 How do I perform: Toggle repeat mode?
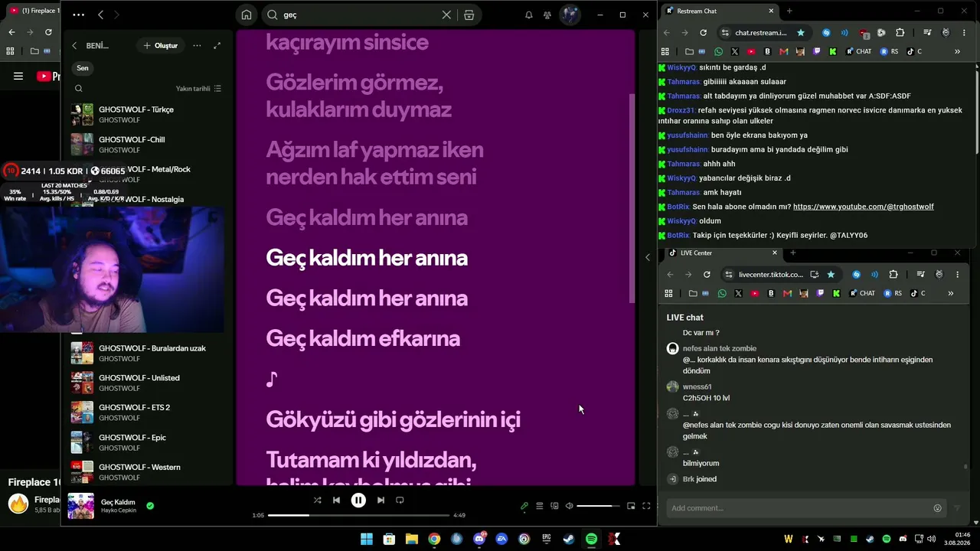[400, 500]
